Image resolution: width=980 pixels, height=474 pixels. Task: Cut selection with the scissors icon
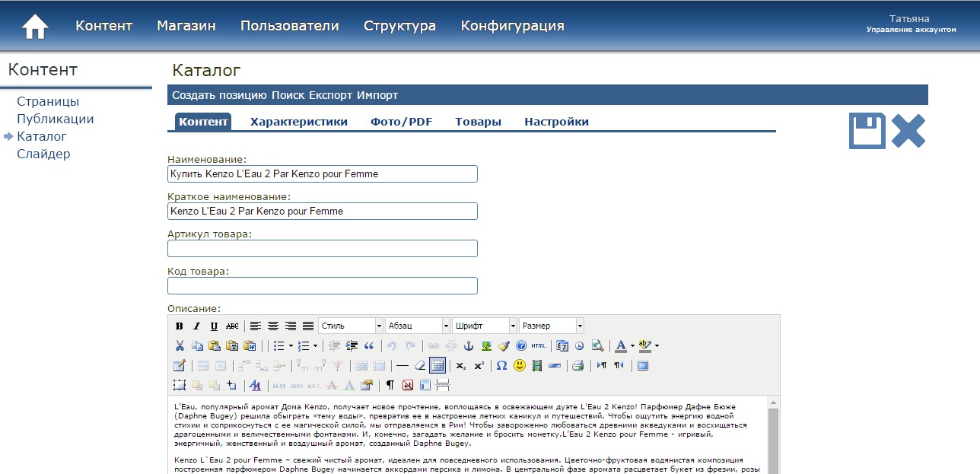tap(180, 345)
